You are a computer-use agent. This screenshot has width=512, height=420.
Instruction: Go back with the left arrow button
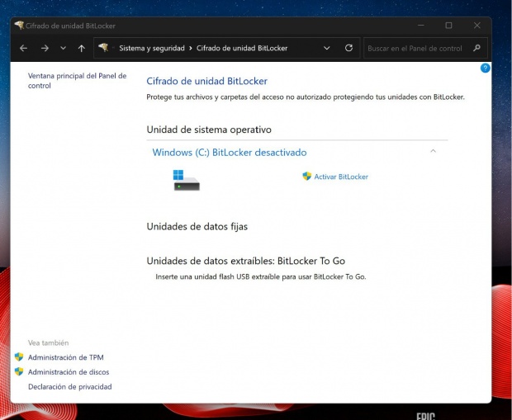tap(23, 49)
